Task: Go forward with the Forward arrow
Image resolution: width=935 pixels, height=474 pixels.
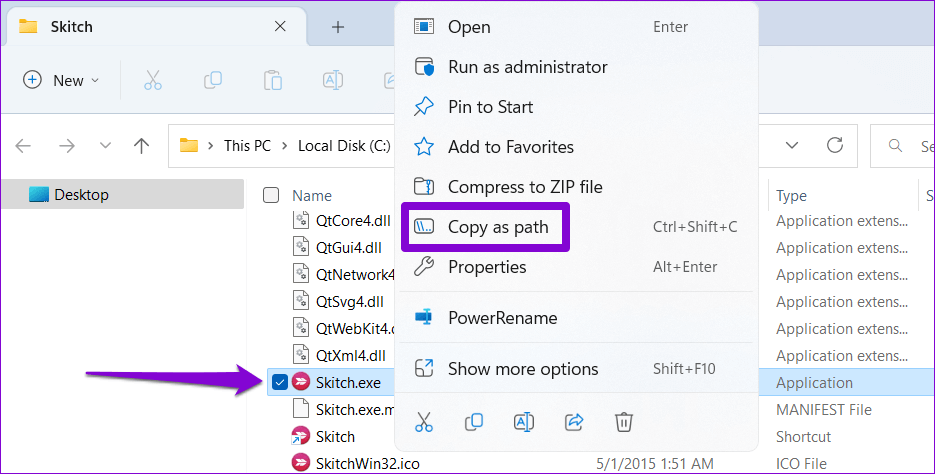Action: pos(67,145)
